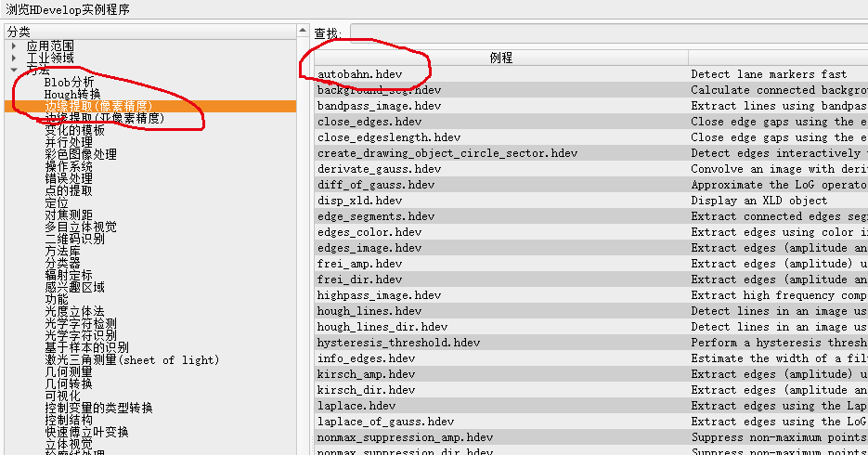Select edges_color.hdev example
Viewport: 868px width, 455px height.
pyautogui.click(x=369, y=232)
